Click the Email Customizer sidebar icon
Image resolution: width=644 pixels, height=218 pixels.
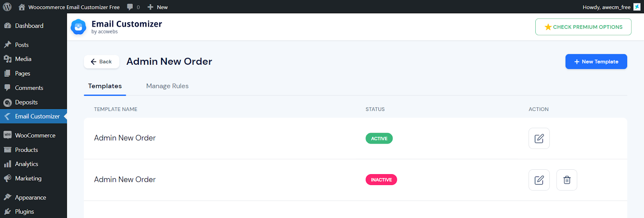(7, 116)
